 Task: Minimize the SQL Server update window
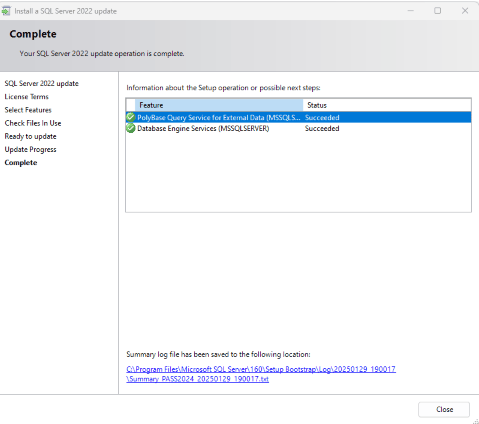[411, 11]
